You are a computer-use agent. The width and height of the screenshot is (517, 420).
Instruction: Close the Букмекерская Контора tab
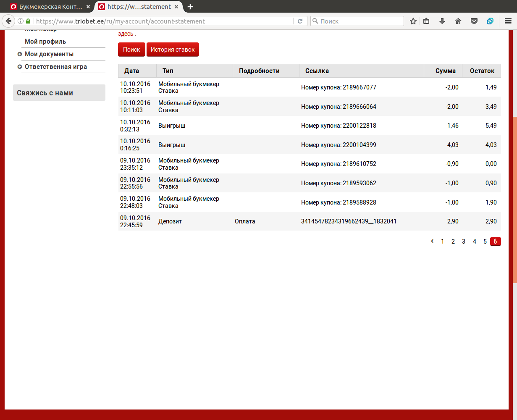pyautogui.click(x=88, y=7)
